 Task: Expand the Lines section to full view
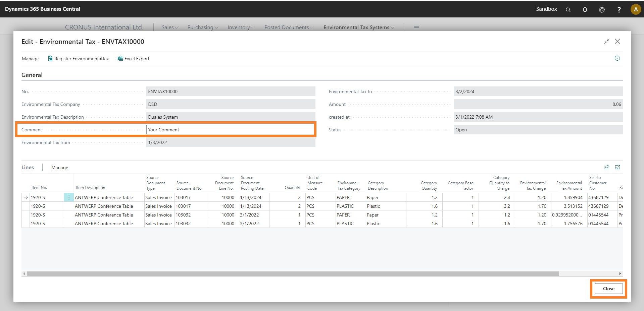pyautogui.click(x=617, y=167)
